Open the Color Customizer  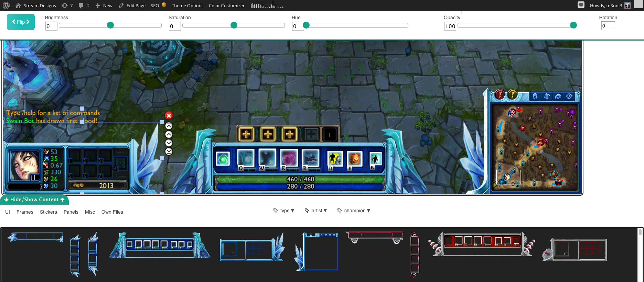point(227,5)
